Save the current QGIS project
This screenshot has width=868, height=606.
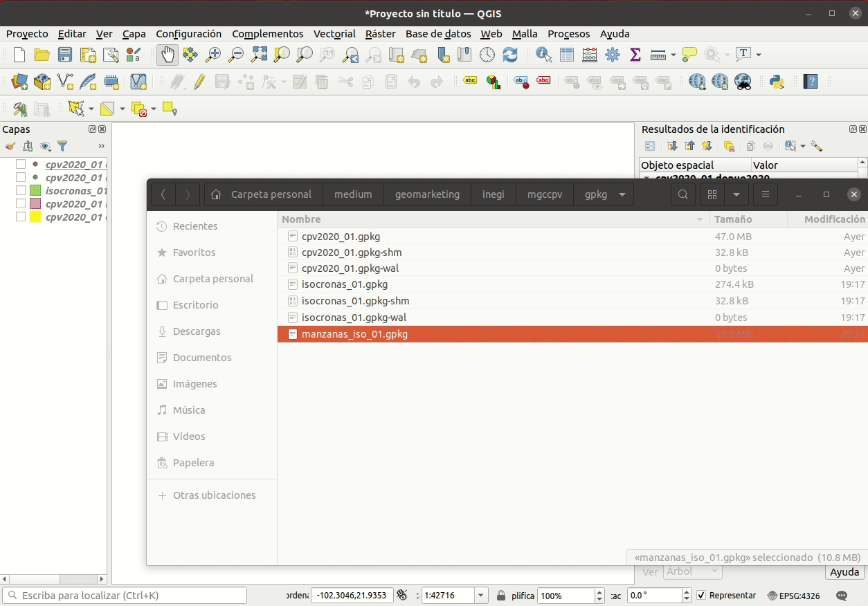[65, 55]
